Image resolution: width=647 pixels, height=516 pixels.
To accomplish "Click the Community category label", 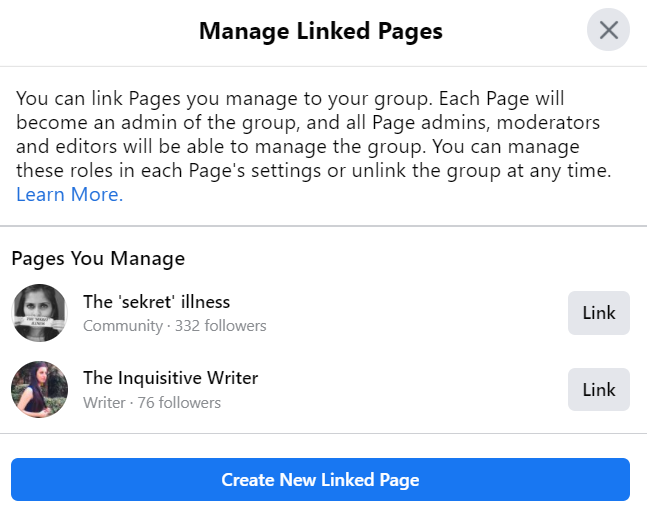I will point(122,326).
